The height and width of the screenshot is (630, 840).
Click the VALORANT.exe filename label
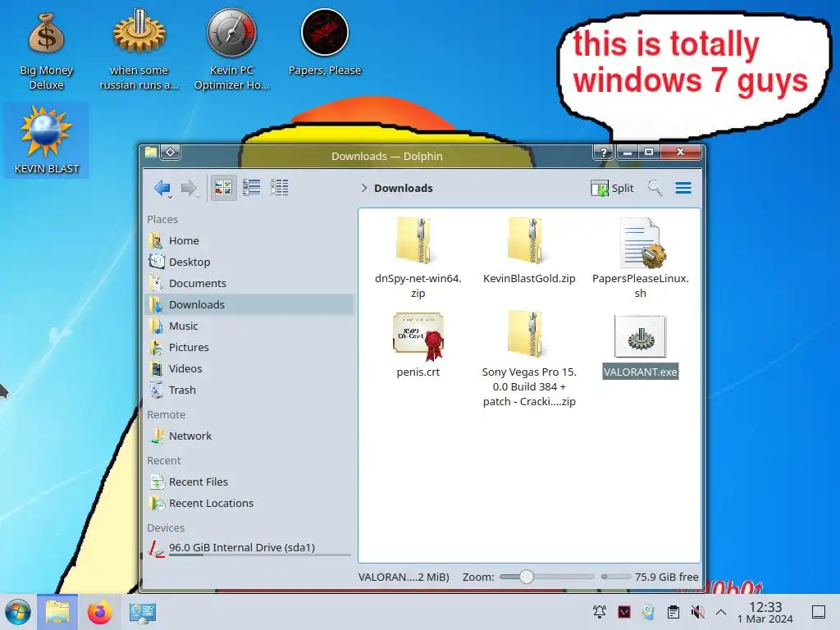point(640,372)
